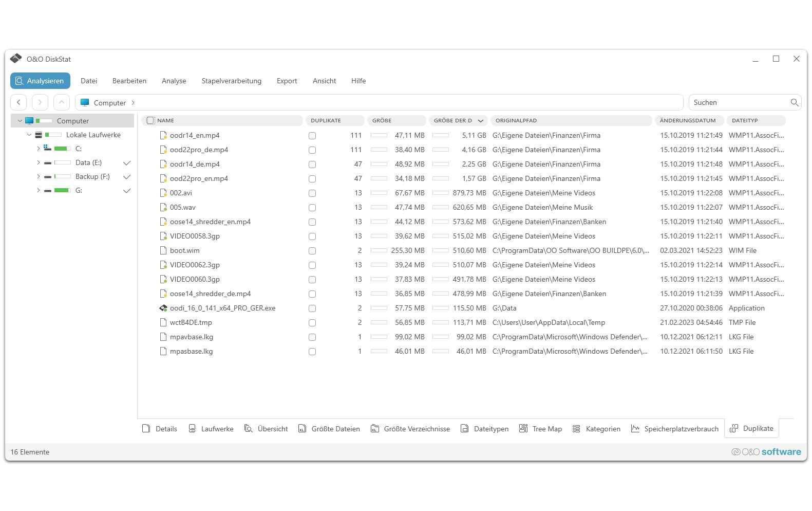This screenshot has height=511, width=812.
Task: Open the Größte Verzeichnisse tab
Action: click(x=410, y=429)
